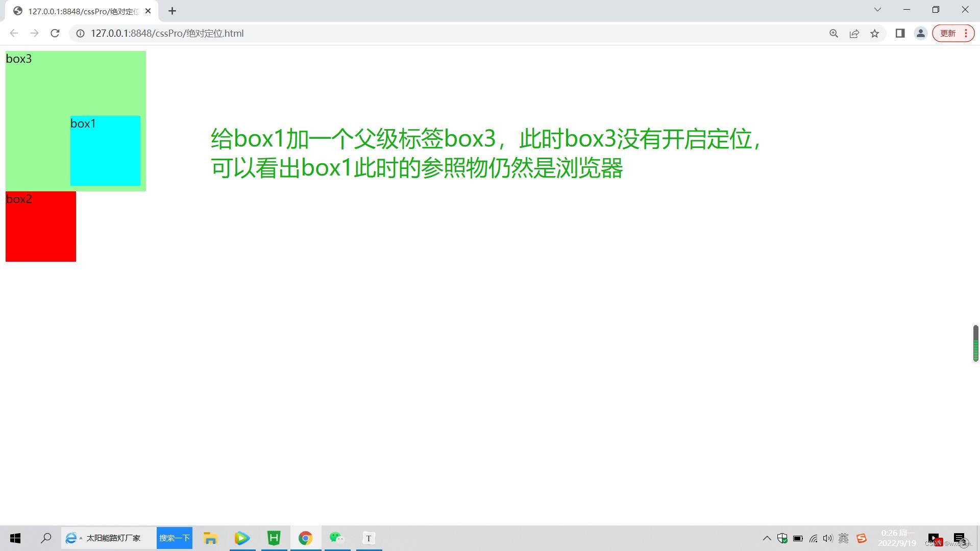Open WeChat from taskbar
This screenshot has height=551, width=980.
tap(337, 538)
